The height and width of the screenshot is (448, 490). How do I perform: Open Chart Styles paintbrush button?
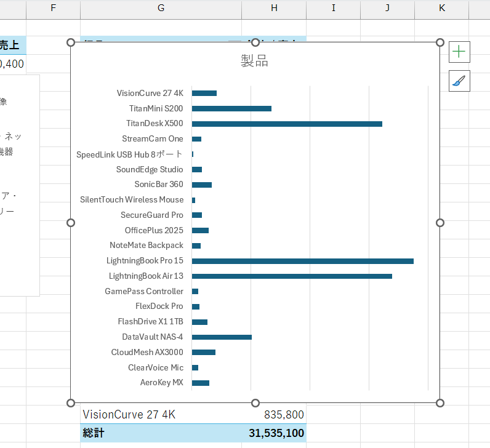pyautogui.click(x=459, y=81)
